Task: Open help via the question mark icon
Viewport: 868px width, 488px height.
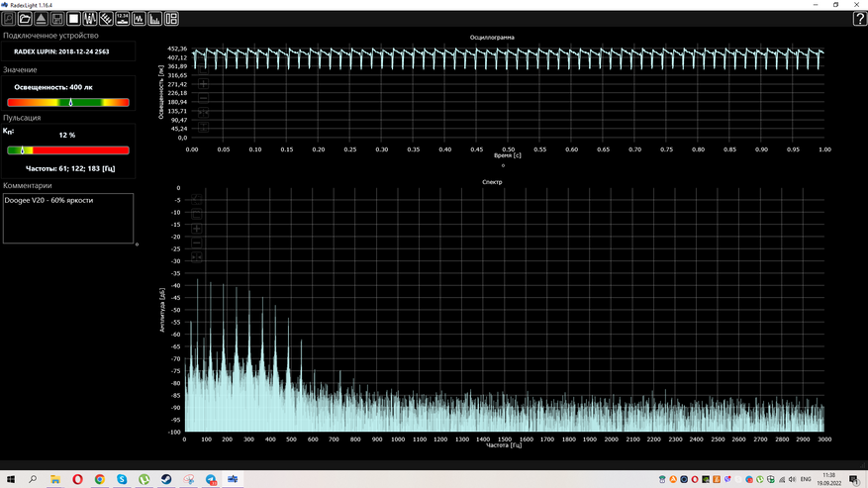Action: tap(859, 19)
